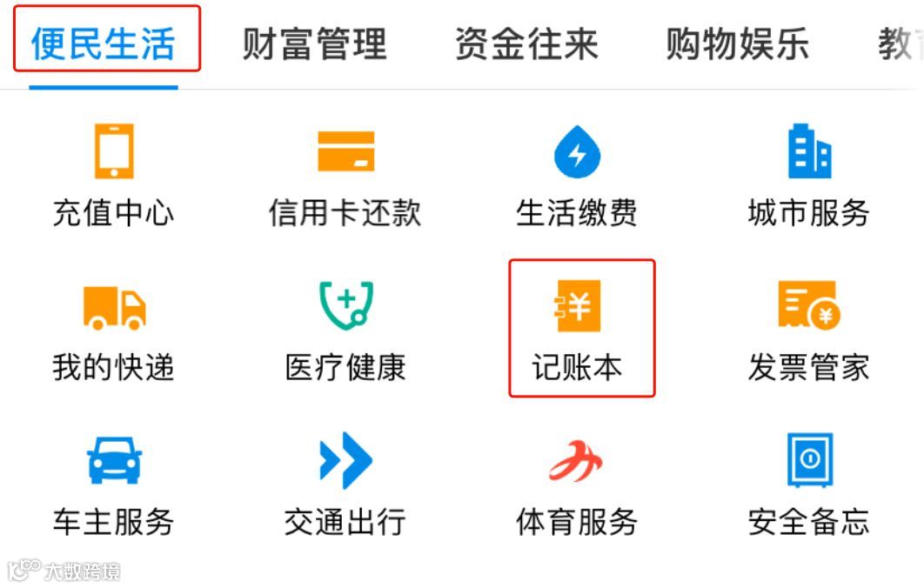Select the 体育服务 red sports icon
The image size is (924, 588).
(x=576, y=461)
